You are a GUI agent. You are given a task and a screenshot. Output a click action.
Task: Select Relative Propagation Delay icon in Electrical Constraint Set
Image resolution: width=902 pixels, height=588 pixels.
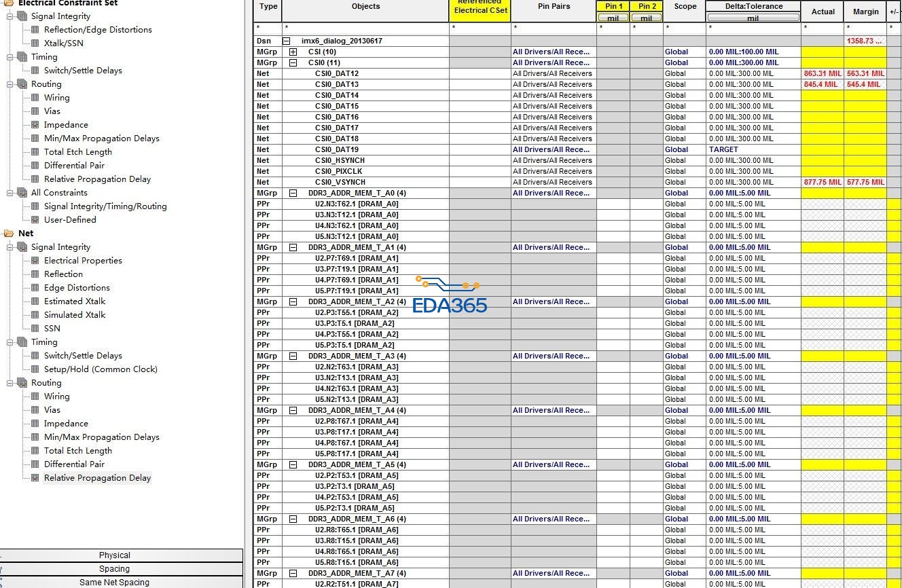(35, 179)
